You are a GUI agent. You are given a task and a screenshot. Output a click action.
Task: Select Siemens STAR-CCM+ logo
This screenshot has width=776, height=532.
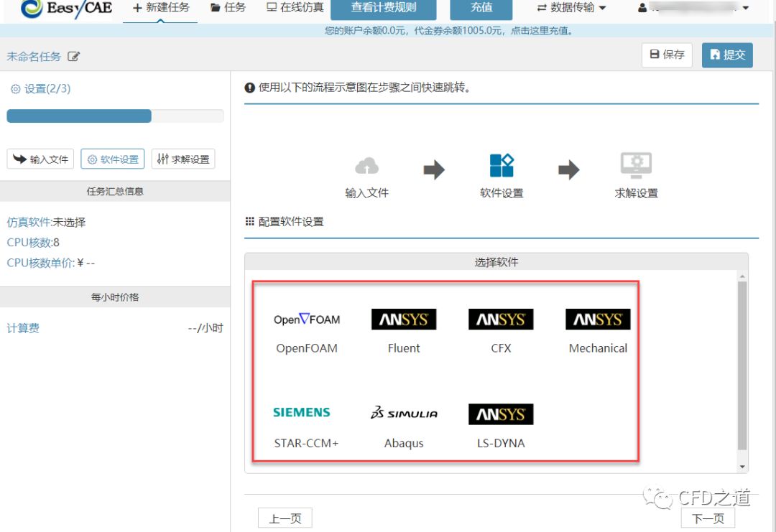(x=302, y=413)
